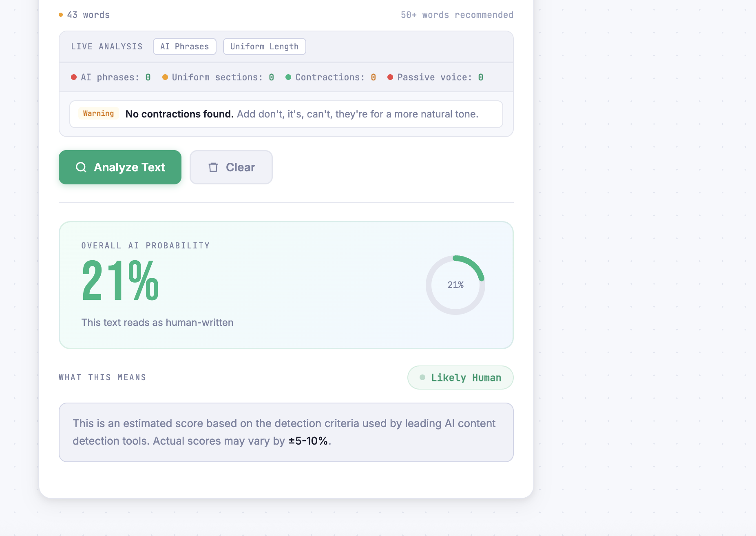Click the ±5-10% variance text

(x=308, y=441)
